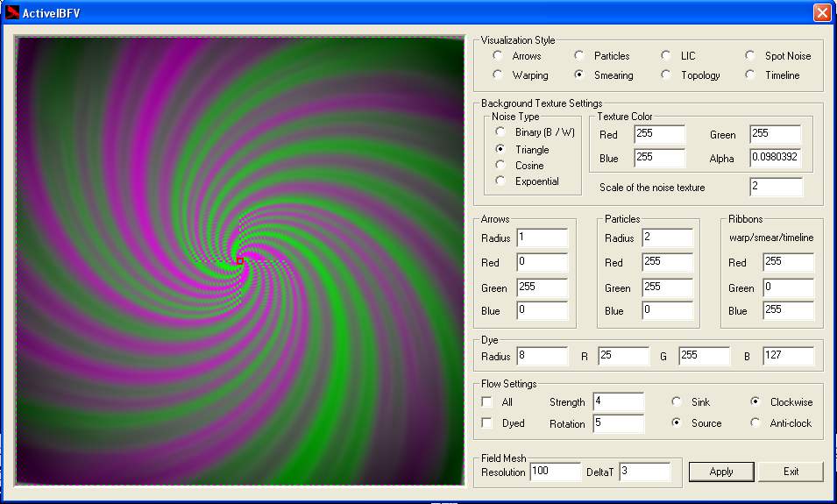This screenshot has width=837, height=504.
Task: Pick the Binary (B / W) noise type
Action: pyautogui.click(x=500, y=132)
